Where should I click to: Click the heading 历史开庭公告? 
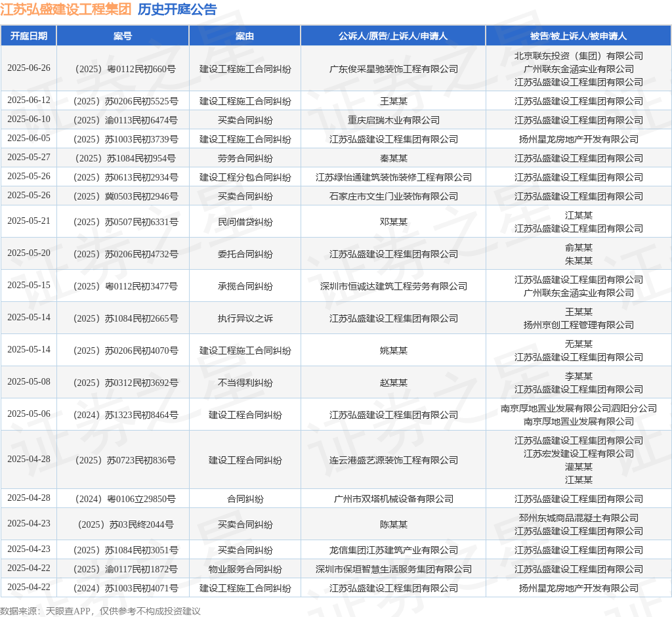[x=177, y=9]
